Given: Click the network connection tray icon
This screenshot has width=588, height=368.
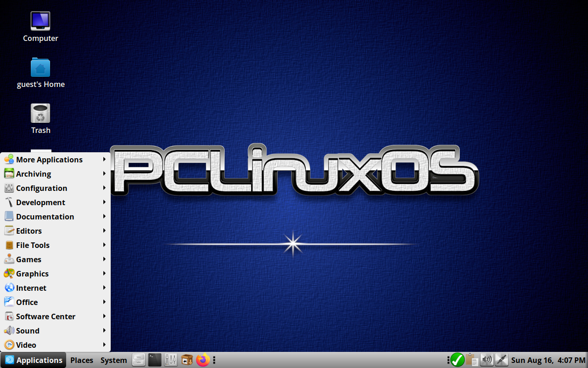Looking at the screenshot, I should coord(502,360).
